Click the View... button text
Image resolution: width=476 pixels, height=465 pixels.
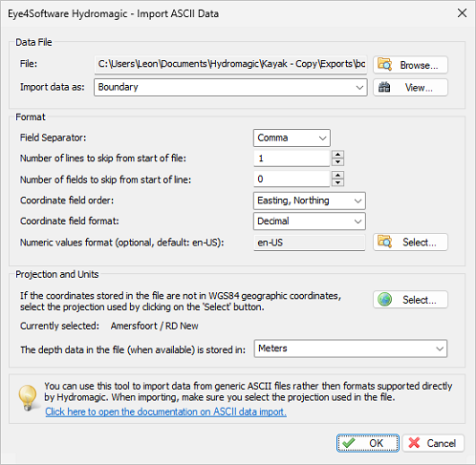(419, 88)
